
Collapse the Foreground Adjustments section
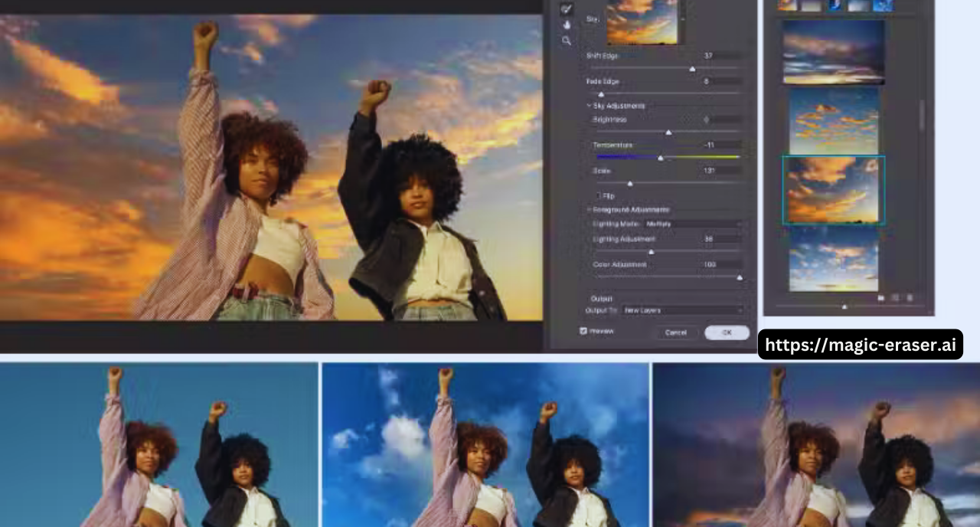[x=589, y=209]
